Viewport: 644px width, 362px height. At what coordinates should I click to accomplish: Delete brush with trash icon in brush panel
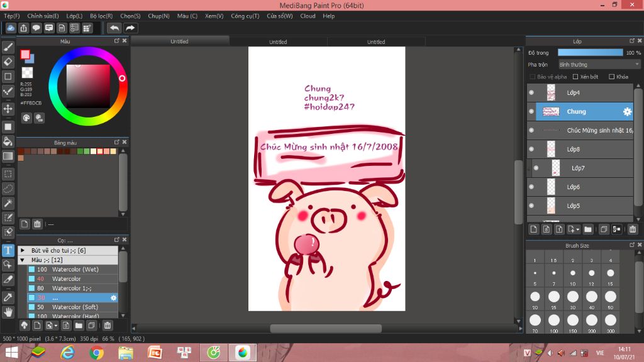point(107,326)
